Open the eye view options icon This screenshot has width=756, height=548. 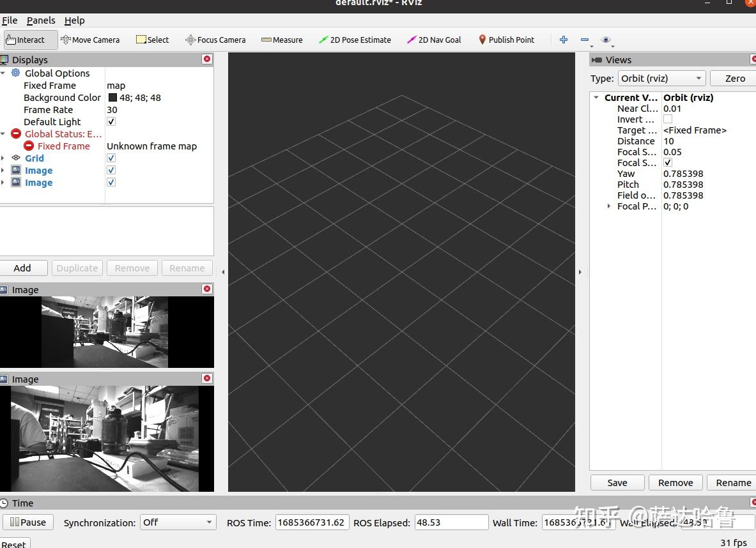[x=606, y=40]
